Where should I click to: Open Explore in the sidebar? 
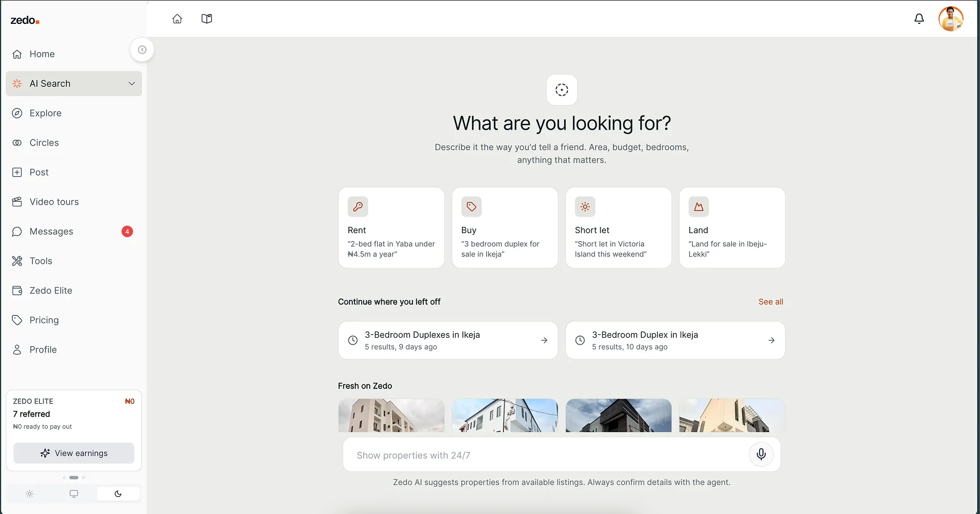[74, 113]
